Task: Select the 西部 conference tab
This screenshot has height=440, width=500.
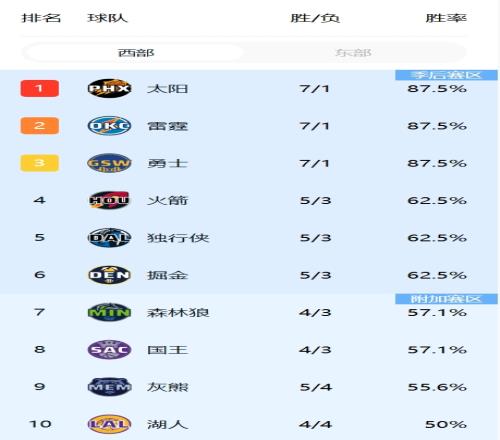Action: [x=135, y=53]
